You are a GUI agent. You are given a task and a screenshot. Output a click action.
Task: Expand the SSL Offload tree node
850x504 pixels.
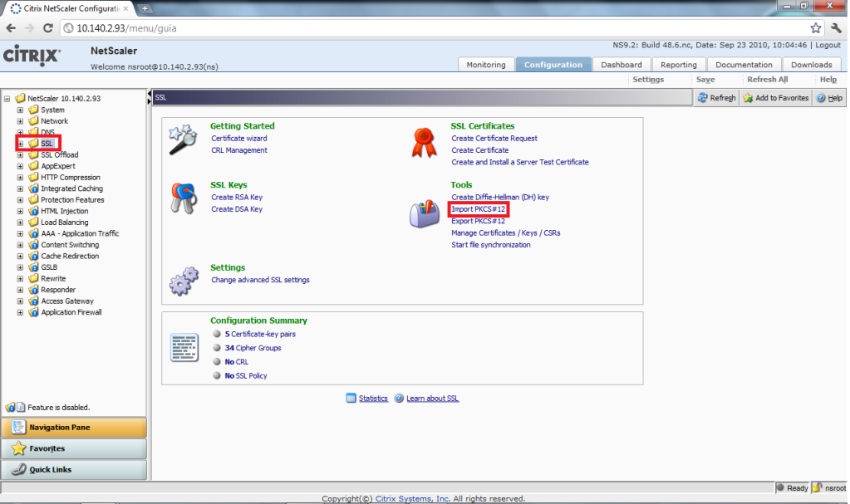[x=20, y=155]
